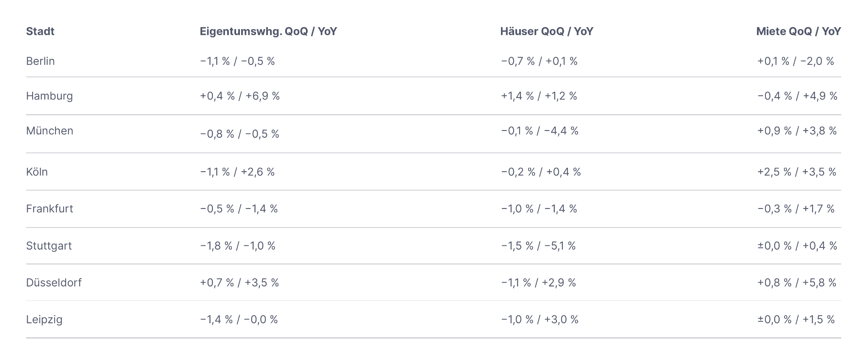
Task: Click the Stadt column header
Action: (x=40, y=31)
